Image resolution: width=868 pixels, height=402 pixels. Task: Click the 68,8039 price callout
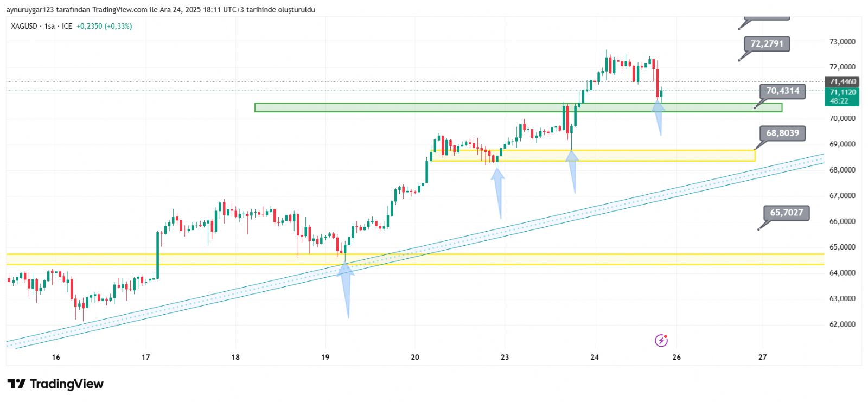pos(782,133)
